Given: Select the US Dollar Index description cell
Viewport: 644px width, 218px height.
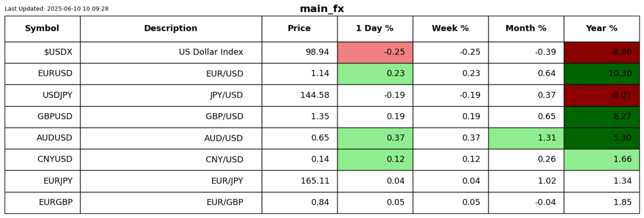Looking at the screenshot, I should (211, 52).
